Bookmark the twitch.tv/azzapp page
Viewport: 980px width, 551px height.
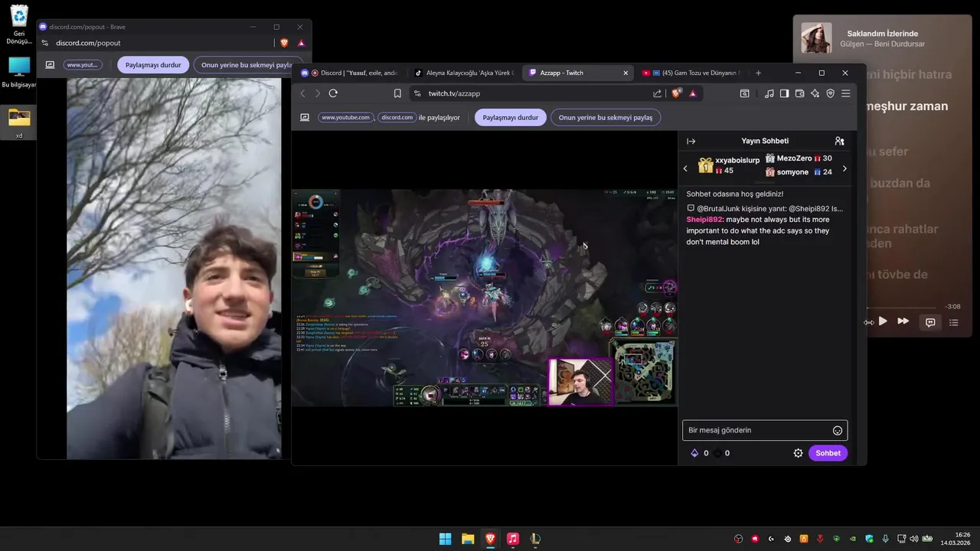(397, 93)
